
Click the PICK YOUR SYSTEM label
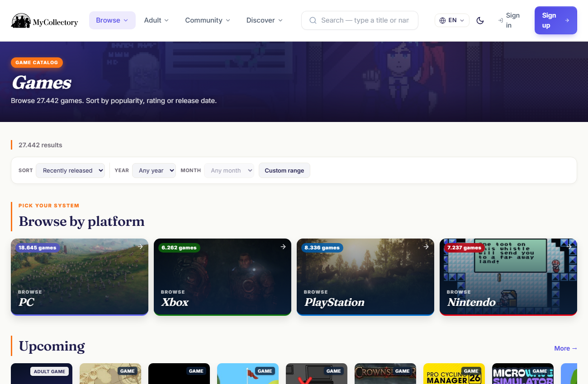(x=49, y=206)
